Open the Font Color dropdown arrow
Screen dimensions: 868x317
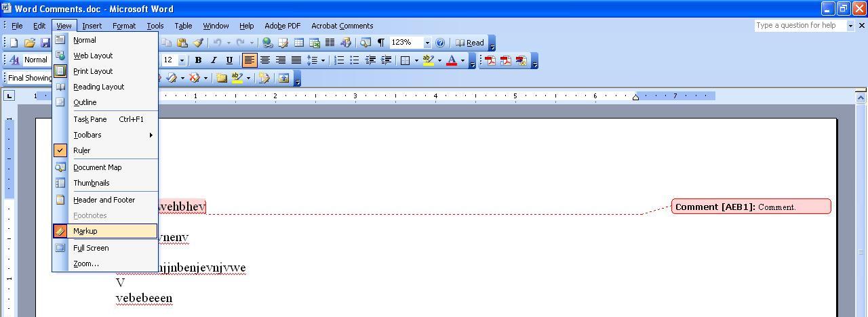click(x=463, y=60)
